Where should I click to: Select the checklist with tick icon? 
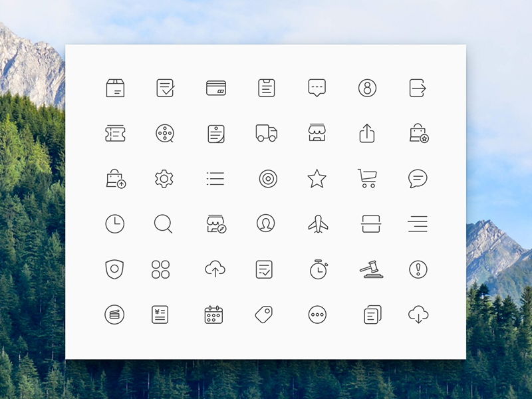point(264,269)
